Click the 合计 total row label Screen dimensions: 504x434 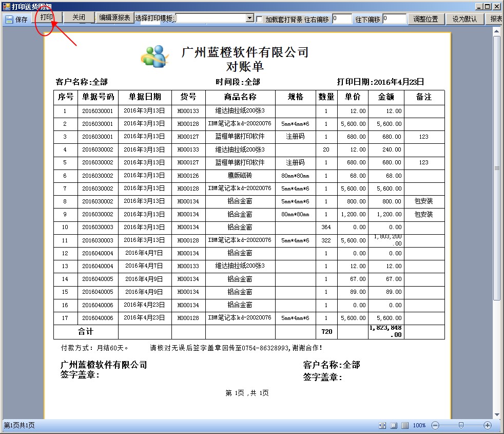(x=86, y=332)
